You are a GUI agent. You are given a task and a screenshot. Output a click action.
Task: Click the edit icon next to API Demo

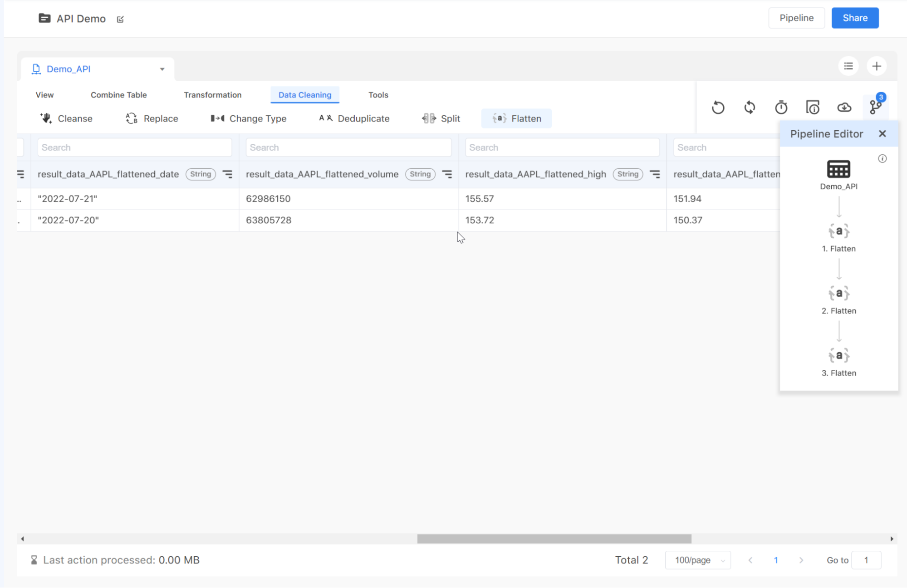coord(120,19)
